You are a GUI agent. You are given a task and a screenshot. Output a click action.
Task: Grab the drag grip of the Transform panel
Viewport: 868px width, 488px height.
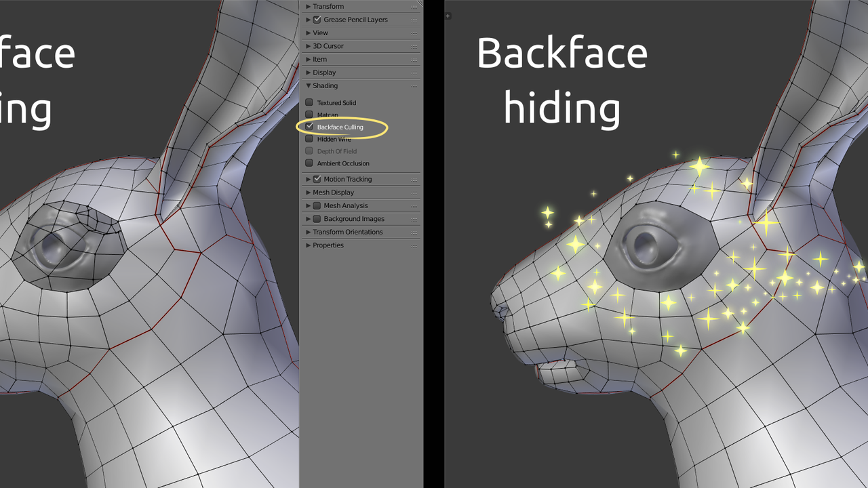pyautogui.click(x=413, y=7)
